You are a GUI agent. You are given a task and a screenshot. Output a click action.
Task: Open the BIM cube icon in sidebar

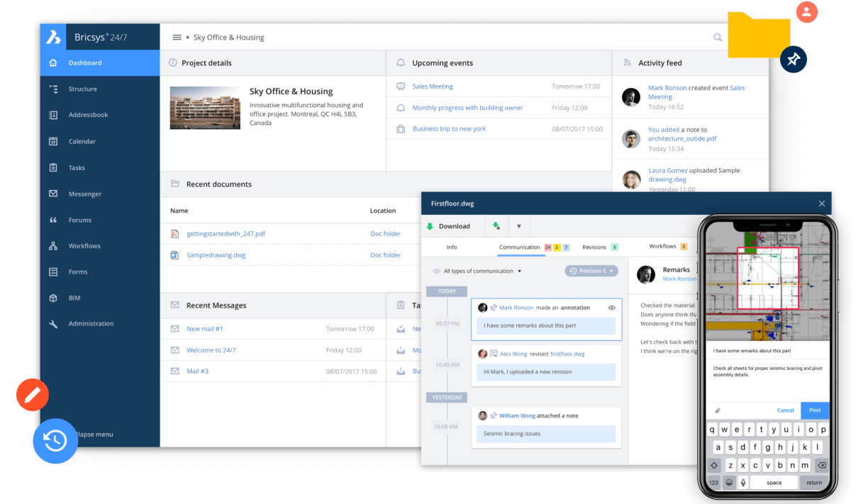click(x=53, y=298)
